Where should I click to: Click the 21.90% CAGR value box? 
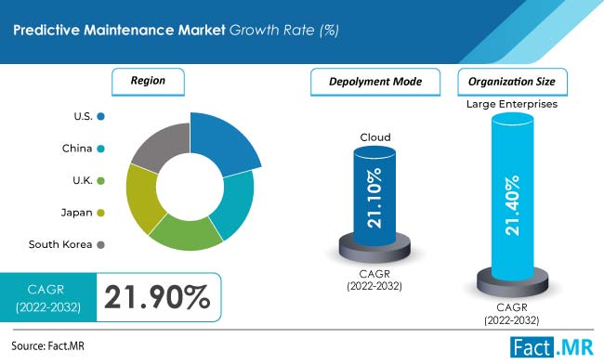pos(159,297)
